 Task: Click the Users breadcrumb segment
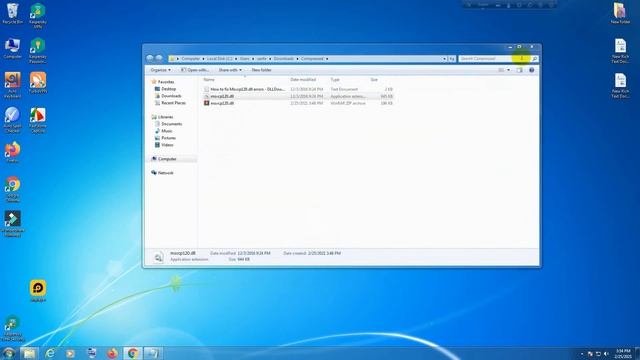pos(244,59)
